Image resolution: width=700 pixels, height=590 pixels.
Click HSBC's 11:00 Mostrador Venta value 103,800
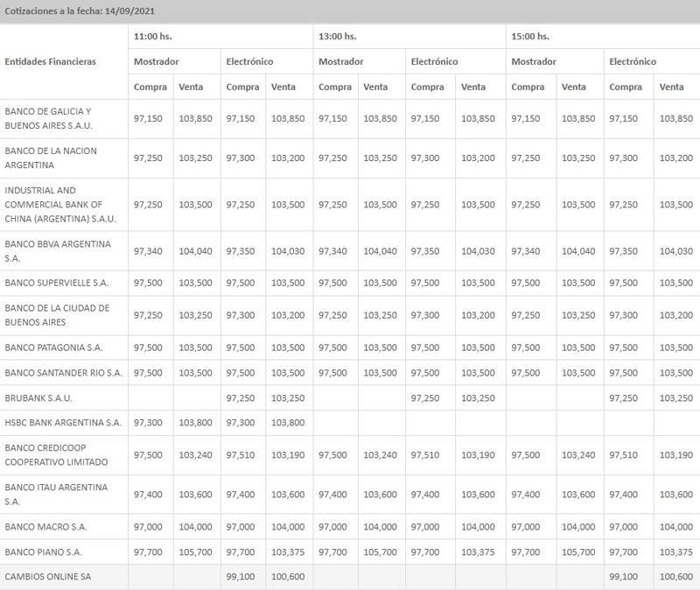[x=195, y=423]
